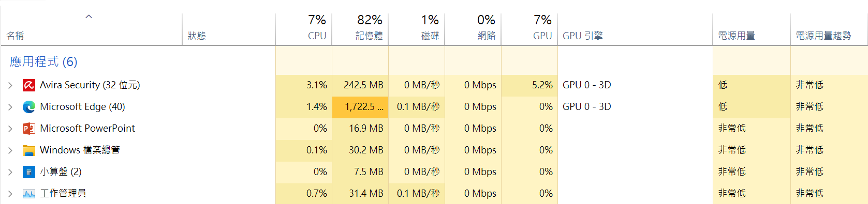The height and width of the screenshot is (204, 868).
Task: Expand the 小算盤 (2) process group
Action: tap(10, 172)
